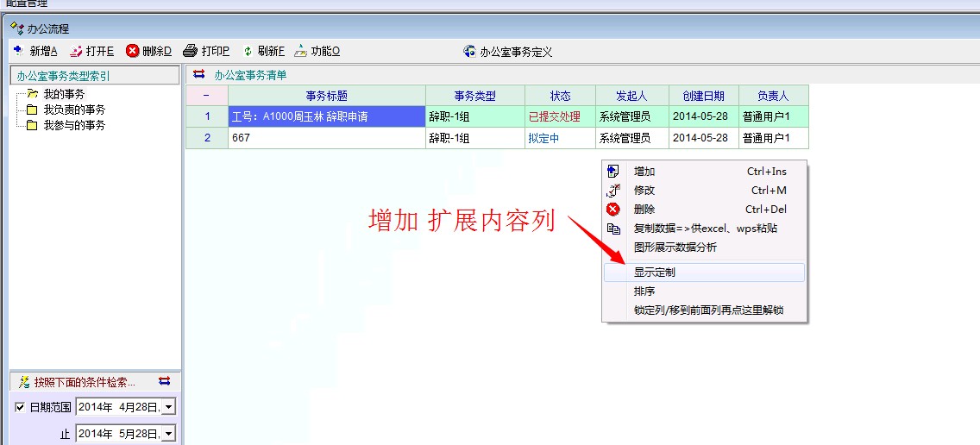The height and width of the screenshot is (445, 980).
Task: Click the 新增A add icon in toolbar
Action: [x=18, y=51]
